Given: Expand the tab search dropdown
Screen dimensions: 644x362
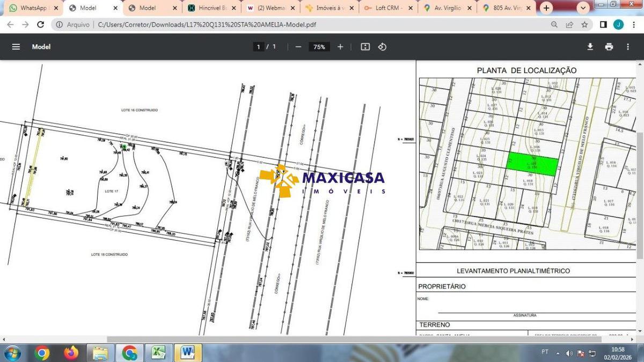Looking at the screenshot, I should [583, 8].
